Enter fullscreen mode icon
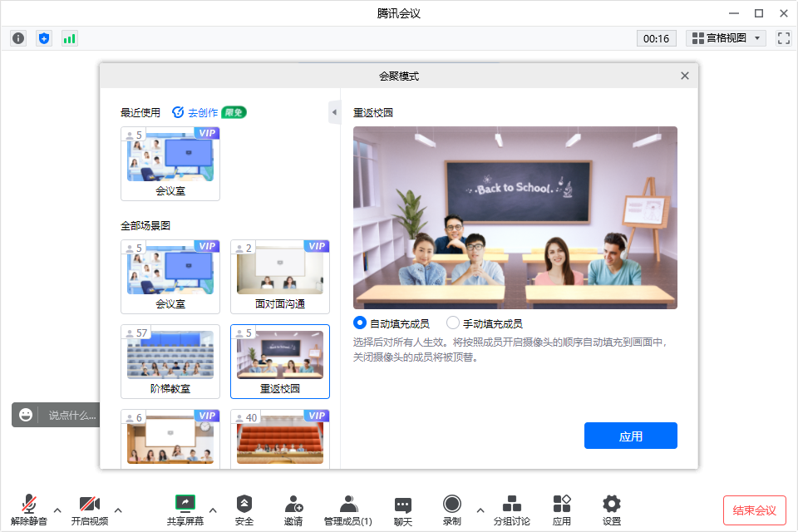 point(783,38)
